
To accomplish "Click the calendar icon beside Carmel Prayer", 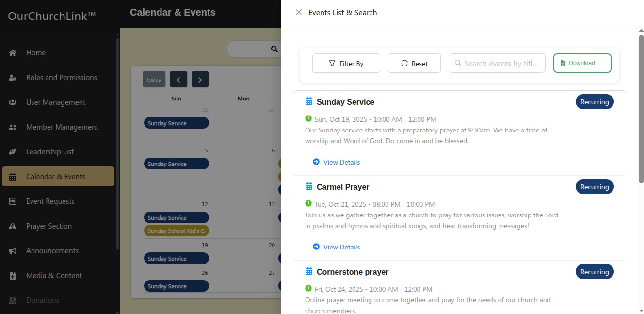I will 309,186.
